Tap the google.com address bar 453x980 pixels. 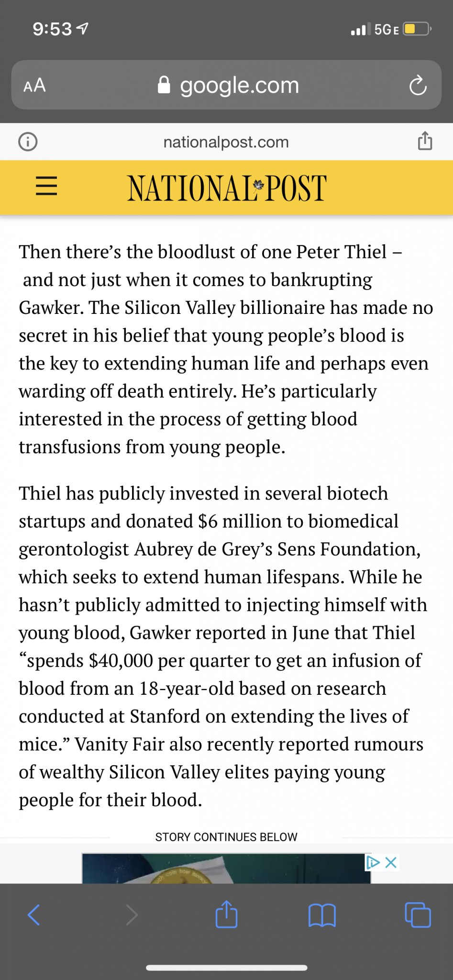[x=226, y=85]
